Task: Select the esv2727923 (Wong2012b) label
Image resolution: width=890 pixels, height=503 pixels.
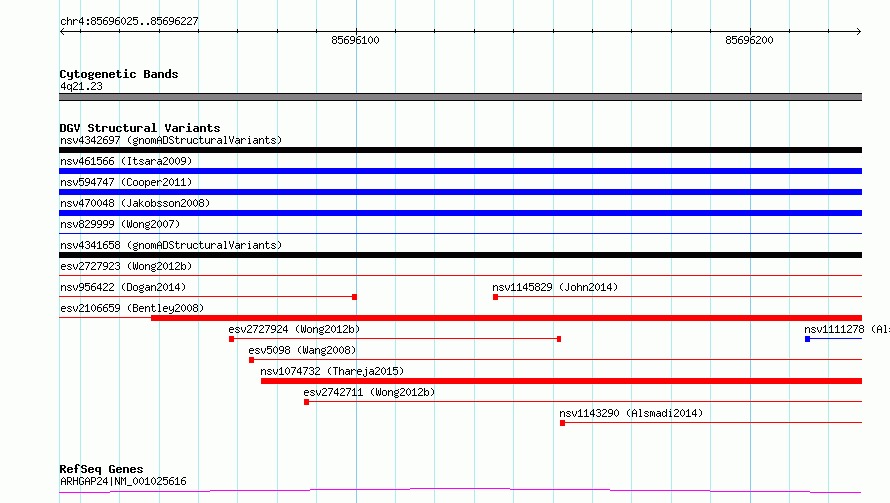Action: [126, 266]
